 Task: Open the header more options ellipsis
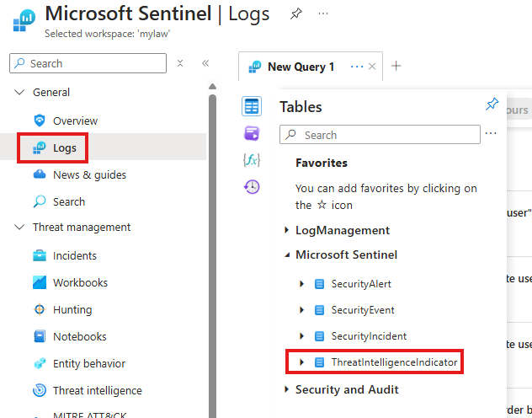click(323, 13)
